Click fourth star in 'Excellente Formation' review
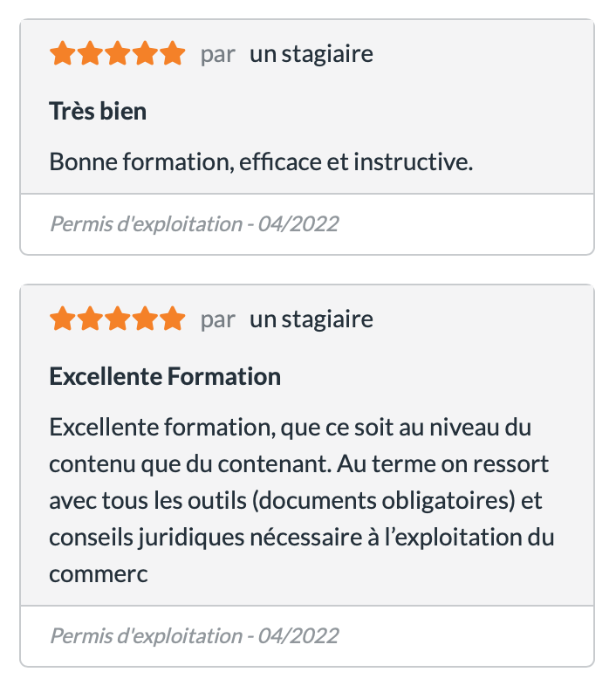 coord(145,319)
